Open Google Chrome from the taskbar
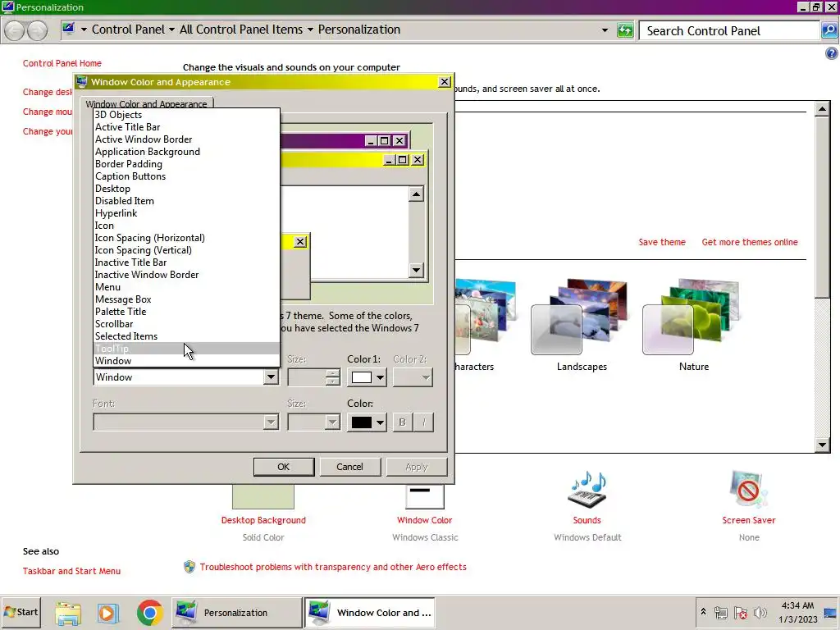This screenshot has height=630, width=840. tap(149, 613)
